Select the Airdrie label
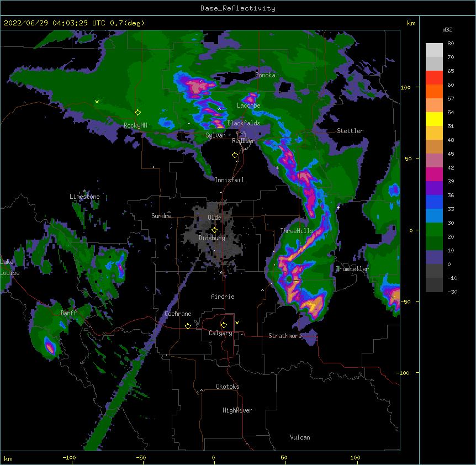The width and height of the screenshot is (476, 465). (x=223, y=297)
